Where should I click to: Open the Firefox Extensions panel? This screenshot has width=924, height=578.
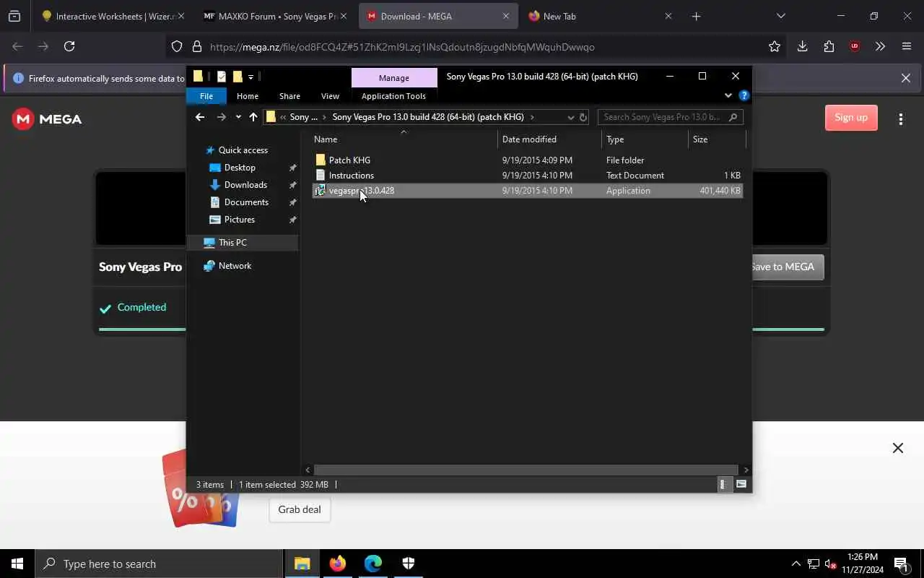click(829, 46)
